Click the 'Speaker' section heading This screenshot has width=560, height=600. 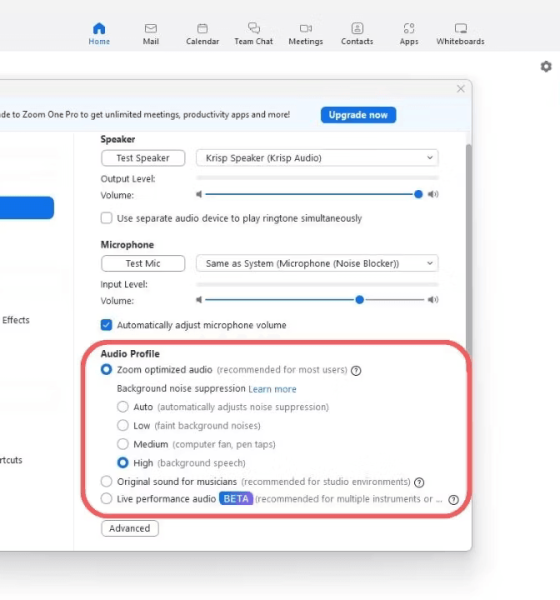118,139
